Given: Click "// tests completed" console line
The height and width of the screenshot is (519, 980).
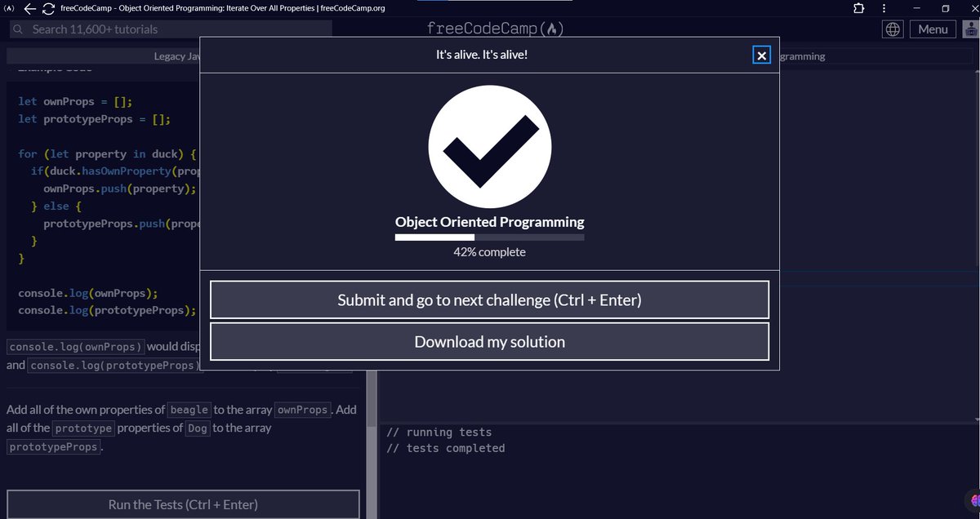Looking at the screenshot, I should 446,448.
